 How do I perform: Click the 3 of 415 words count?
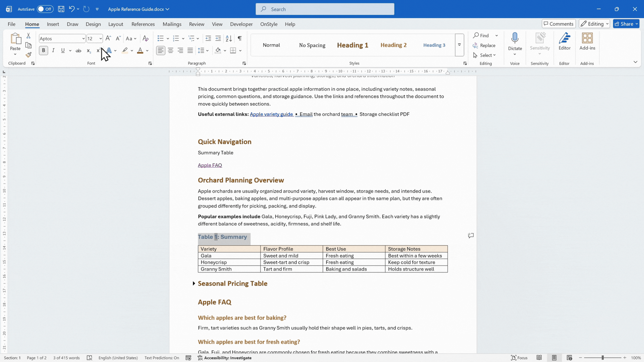[x=66, y=358]
